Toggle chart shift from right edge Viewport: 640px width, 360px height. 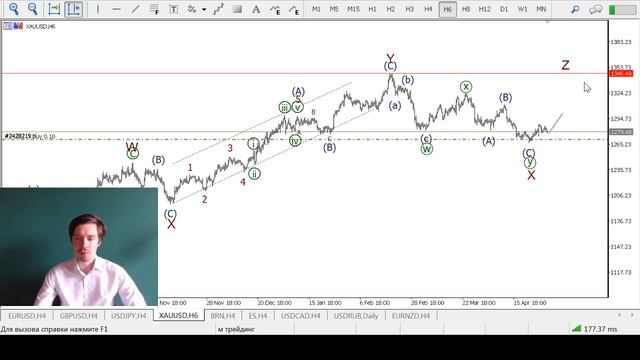[x=74, y=9]
